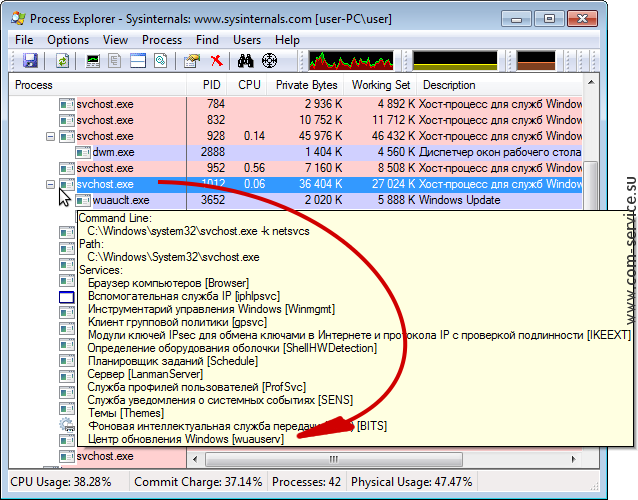Click the red X Kill Process icon

(216, 61)
